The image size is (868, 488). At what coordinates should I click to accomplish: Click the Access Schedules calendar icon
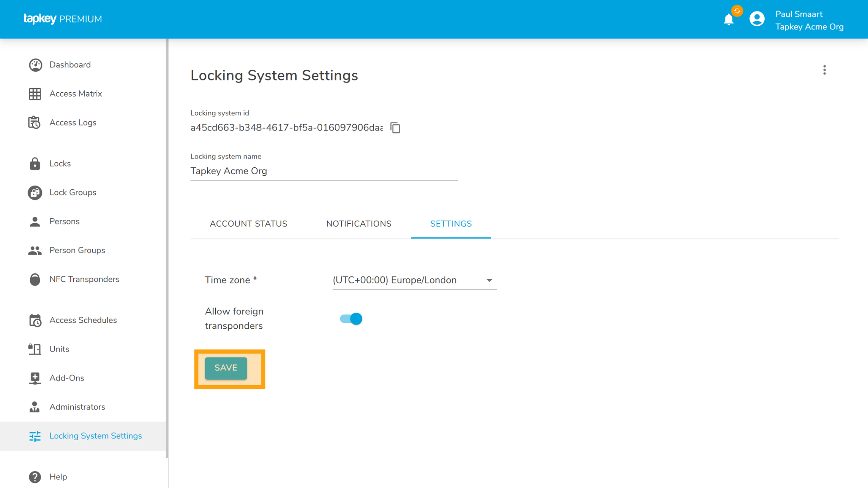35,320
